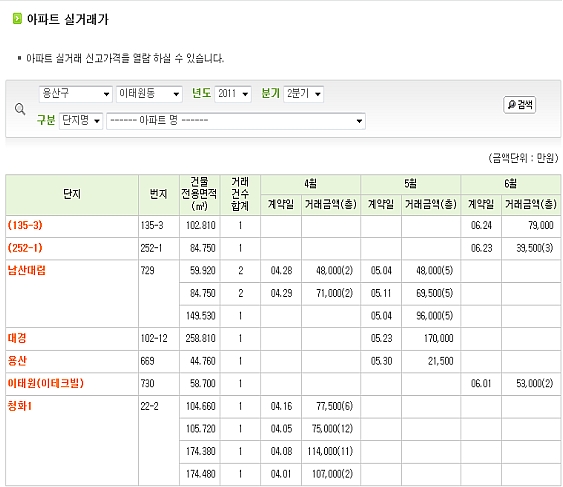The image size is (563, 487).
Task: Click the 년도 label
Action: 201,94
